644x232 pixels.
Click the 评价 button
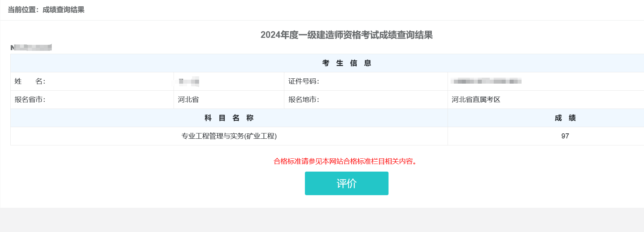click(x=346, y=183)
